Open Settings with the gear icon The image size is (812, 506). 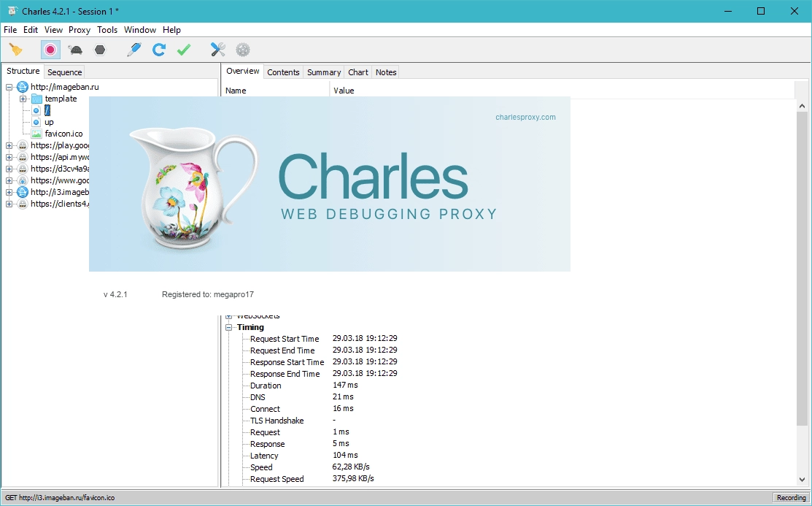(243, 50)
